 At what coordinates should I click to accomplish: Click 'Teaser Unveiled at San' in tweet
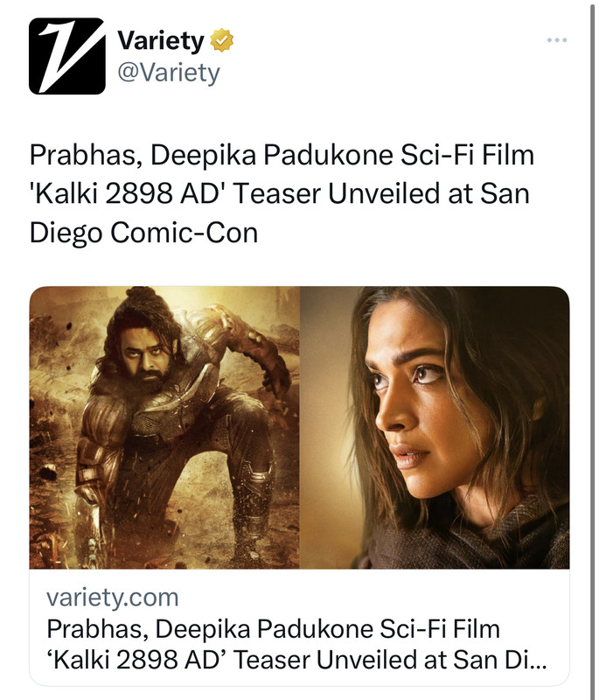click(382, 194)
